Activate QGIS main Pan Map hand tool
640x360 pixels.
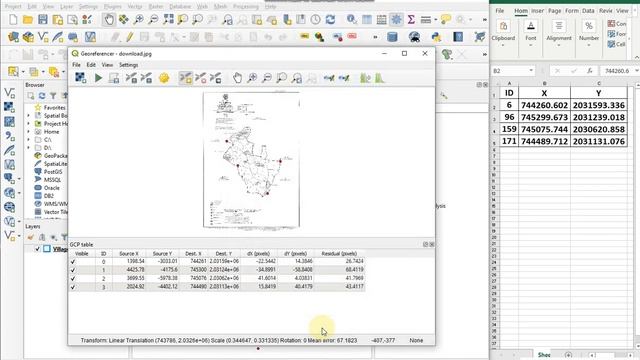pos(109,19)
